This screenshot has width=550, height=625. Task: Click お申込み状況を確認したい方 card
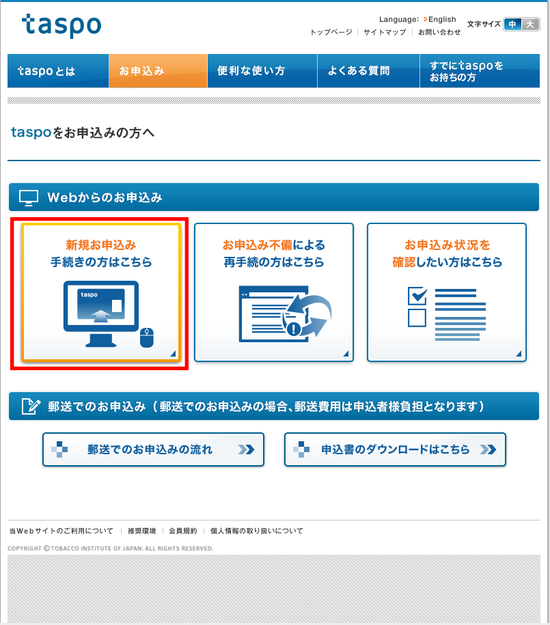(447, 293)
